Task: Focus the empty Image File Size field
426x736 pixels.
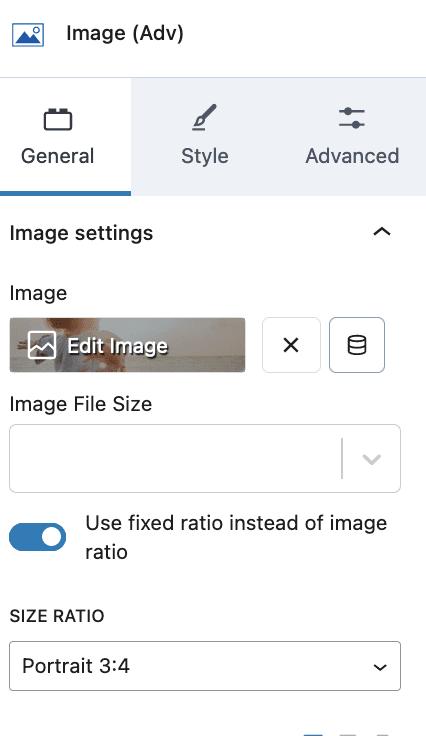Action: (x=175, y=459)
